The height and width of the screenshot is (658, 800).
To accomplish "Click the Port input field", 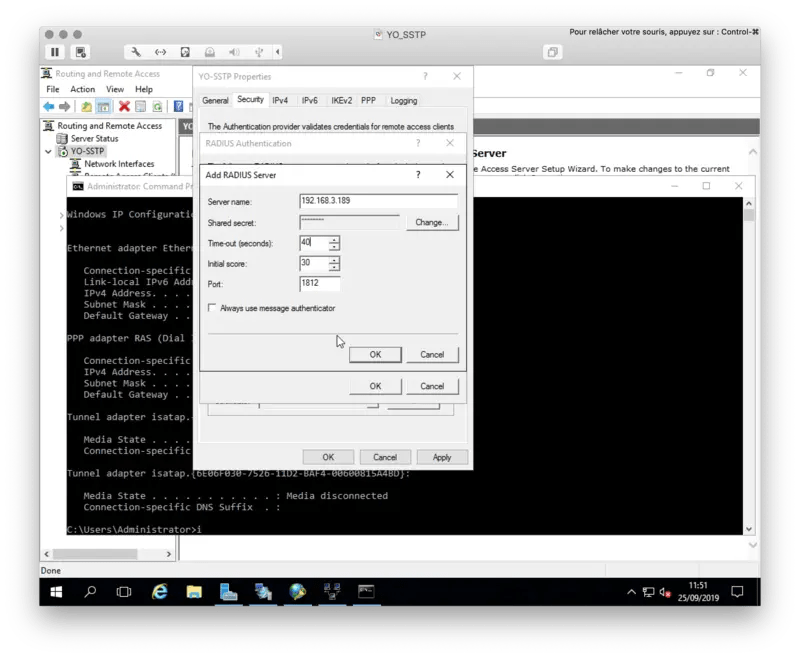I will 320,283.
